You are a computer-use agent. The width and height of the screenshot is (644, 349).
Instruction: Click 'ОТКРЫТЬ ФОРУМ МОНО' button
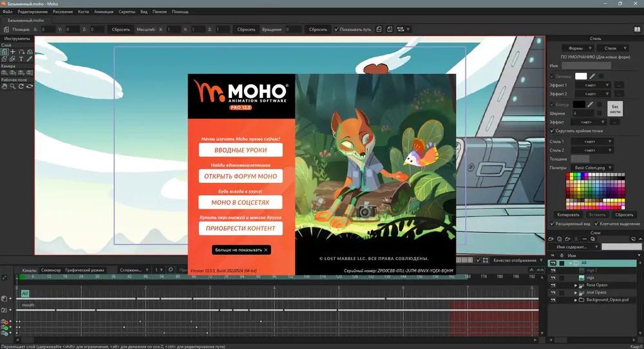point(241,176)
